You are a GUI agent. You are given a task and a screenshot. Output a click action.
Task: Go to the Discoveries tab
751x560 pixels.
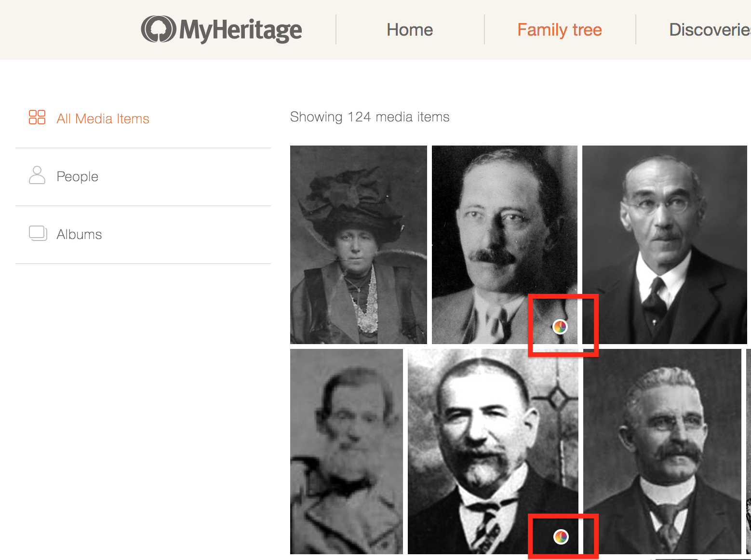coord(710,30)
